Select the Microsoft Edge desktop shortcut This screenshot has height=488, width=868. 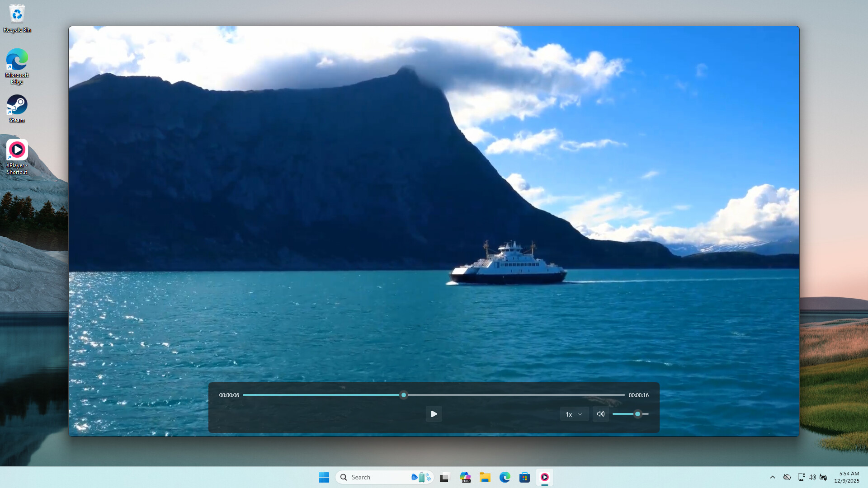(17, 66)
